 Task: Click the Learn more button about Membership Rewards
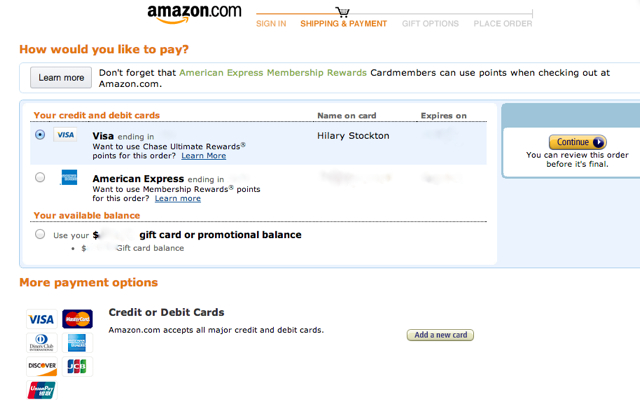pyautogui.click(x=61, y=78)
